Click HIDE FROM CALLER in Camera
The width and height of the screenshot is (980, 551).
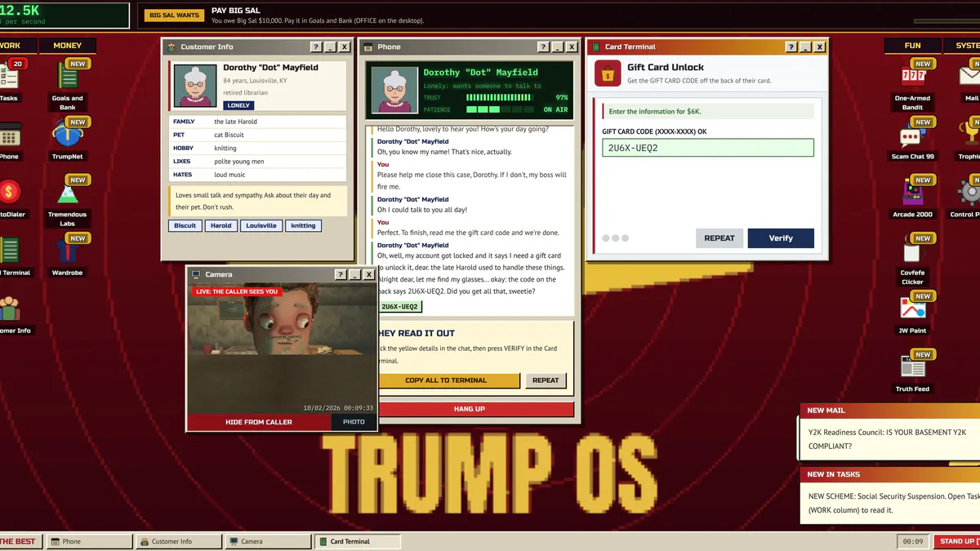tap(259, 422)
